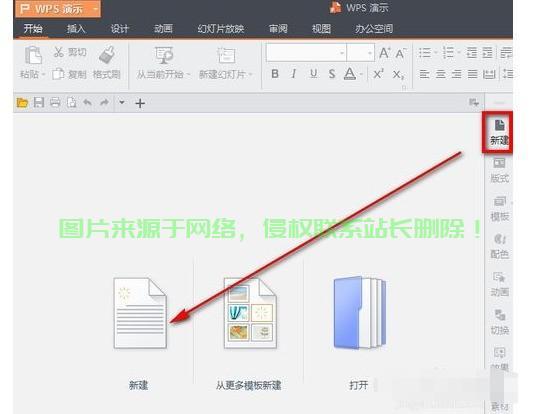Screen dimensions: 541x414
Task: Click the 剪切 cut scissors icon
Action: (x=58, y=52)
